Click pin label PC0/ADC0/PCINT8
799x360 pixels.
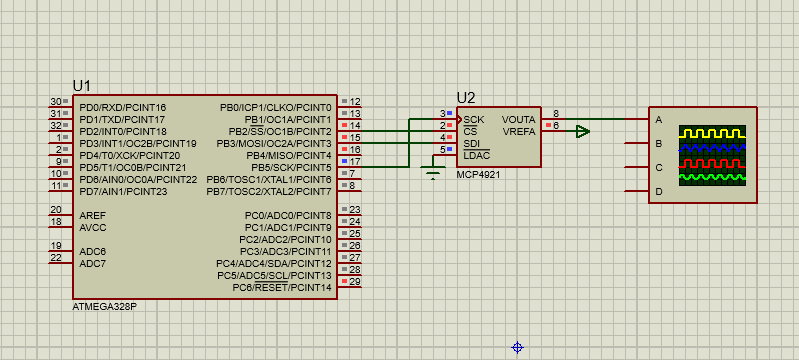(288, 216)
